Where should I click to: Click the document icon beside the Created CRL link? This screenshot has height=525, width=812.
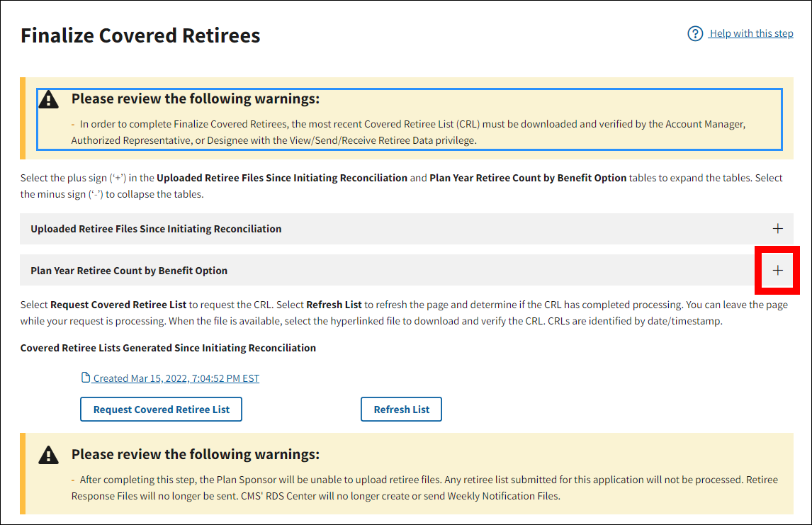coord(86,378)
